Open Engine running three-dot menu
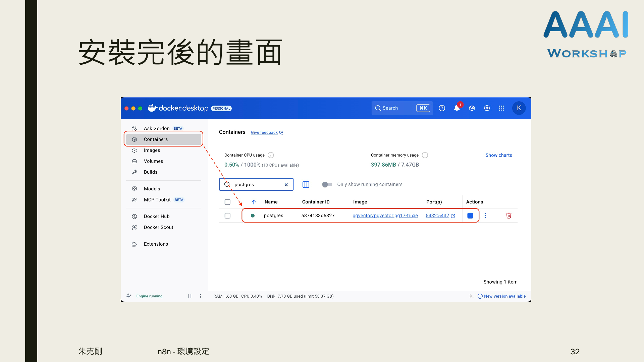 coord(201,296)
